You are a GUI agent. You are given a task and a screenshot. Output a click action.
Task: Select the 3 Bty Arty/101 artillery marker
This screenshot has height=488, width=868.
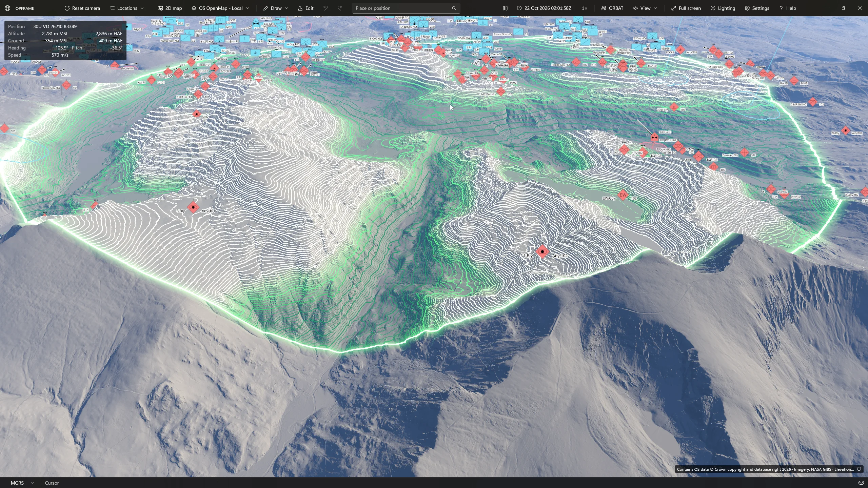tap(193, 207)
